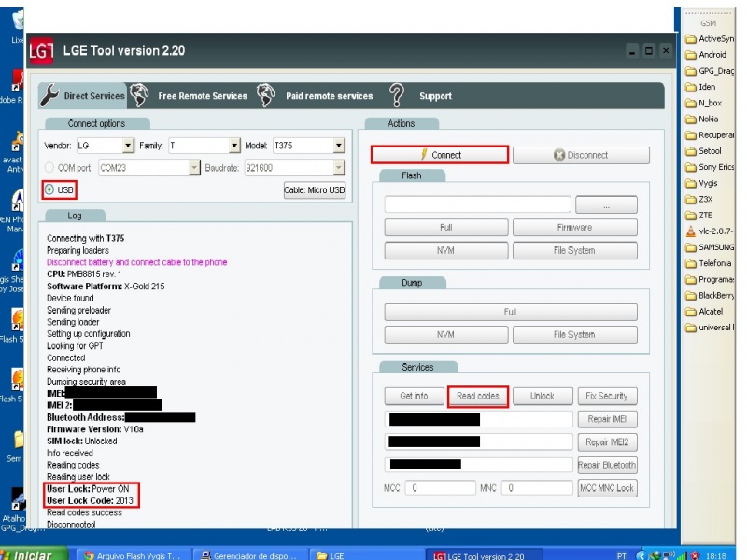Select the Nokia folder in side panel
Image resolution: width=747 pixels, height=560 pixels.
tap(702, 119)
